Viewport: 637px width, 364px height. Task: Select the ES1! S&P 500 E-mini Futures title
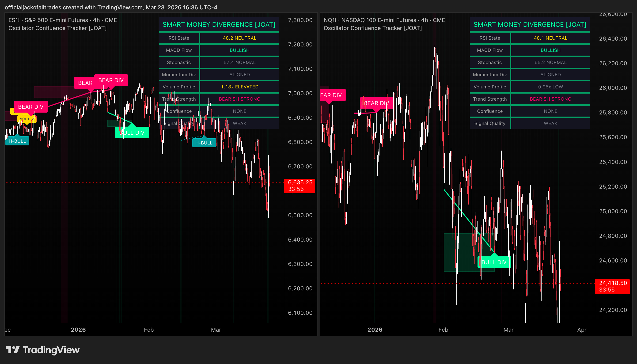point(62,20)
